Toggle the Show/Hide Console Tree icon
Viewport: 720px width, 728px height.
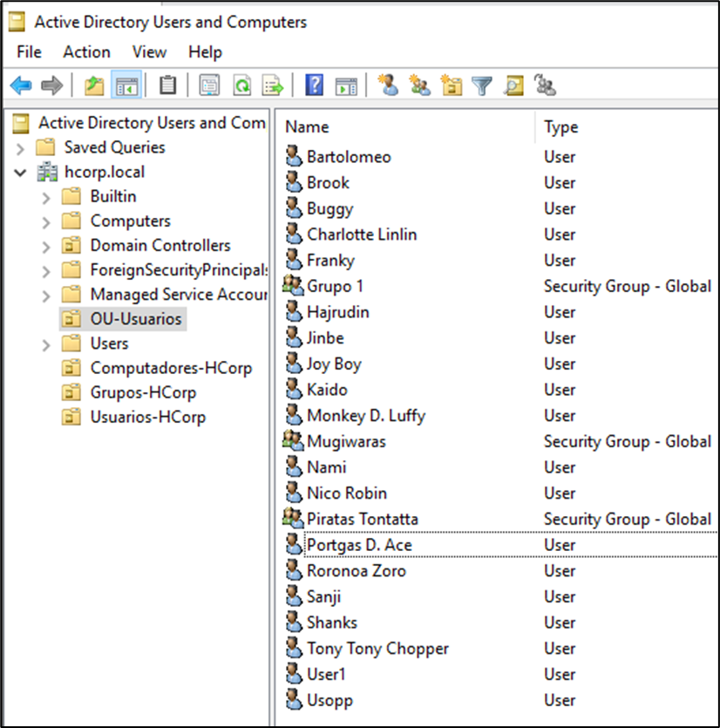tap(127, 85)
